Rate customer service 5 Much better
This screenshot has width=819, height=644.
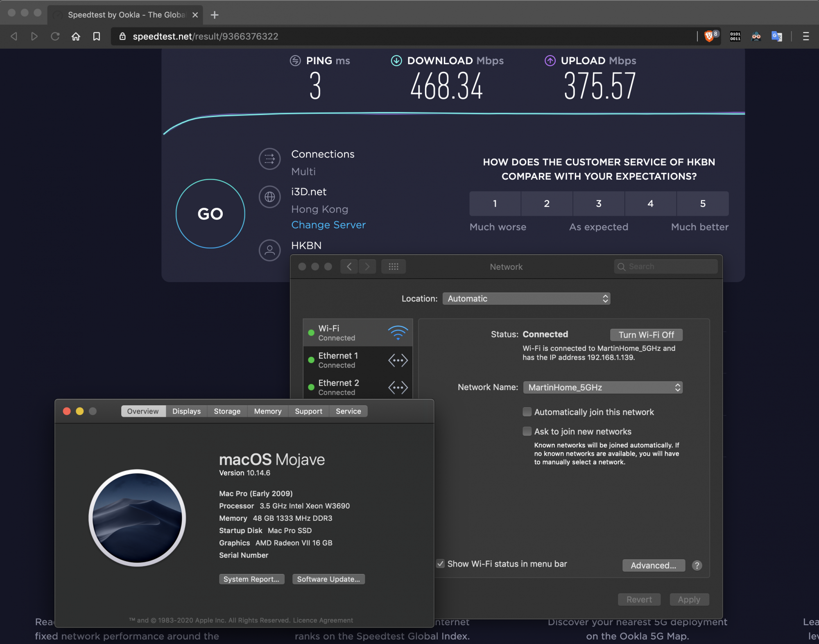pos(702,203)
